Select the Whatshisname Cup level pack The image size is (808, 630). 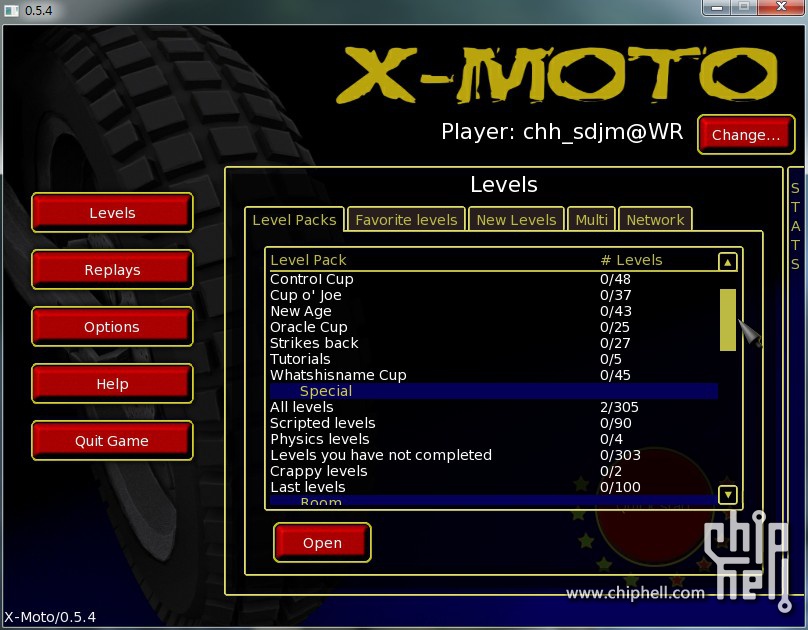(x=494, y=375)
